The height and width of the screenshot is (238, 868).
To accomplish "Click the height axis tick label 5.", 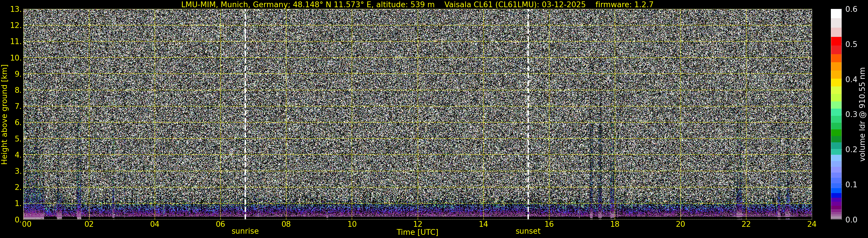I will tap(18, 139).
